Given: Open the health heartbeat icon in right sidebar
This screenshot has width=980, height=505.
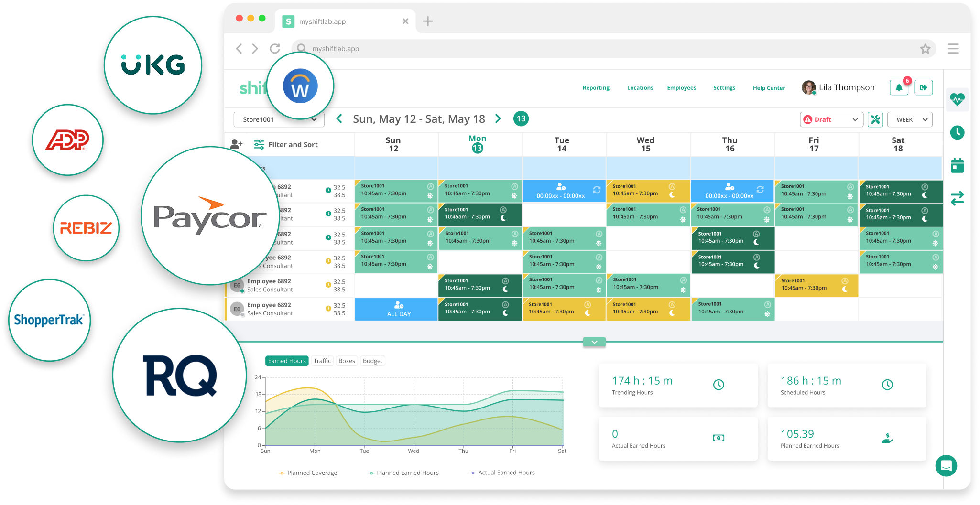Looking at the screenshot, I should [957, 99].
